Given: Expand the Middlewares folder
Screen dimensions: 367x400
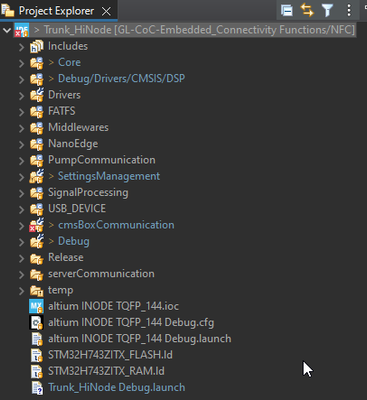Looking at the screenshot, I should (22, 128).
